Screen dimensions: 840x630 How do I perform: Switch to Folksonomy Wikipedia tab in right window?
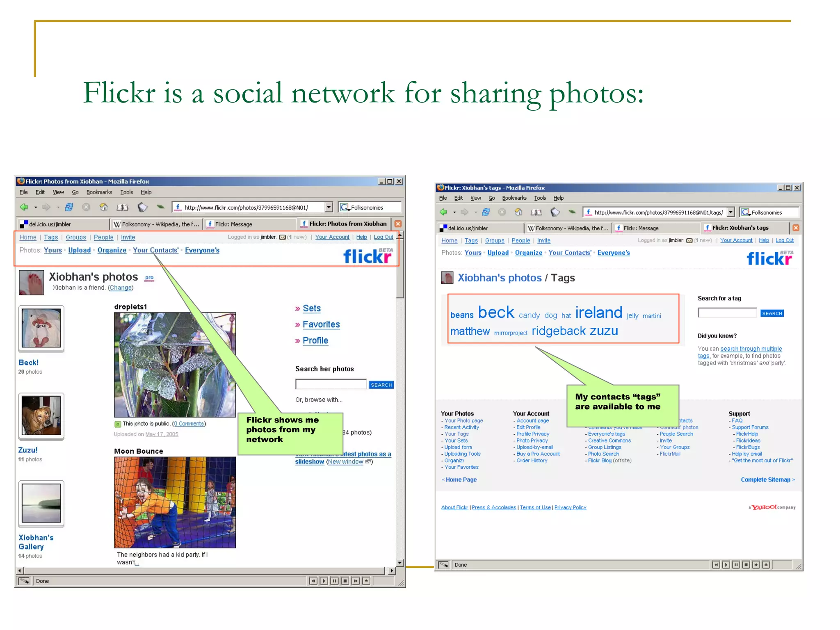point(568,228)
